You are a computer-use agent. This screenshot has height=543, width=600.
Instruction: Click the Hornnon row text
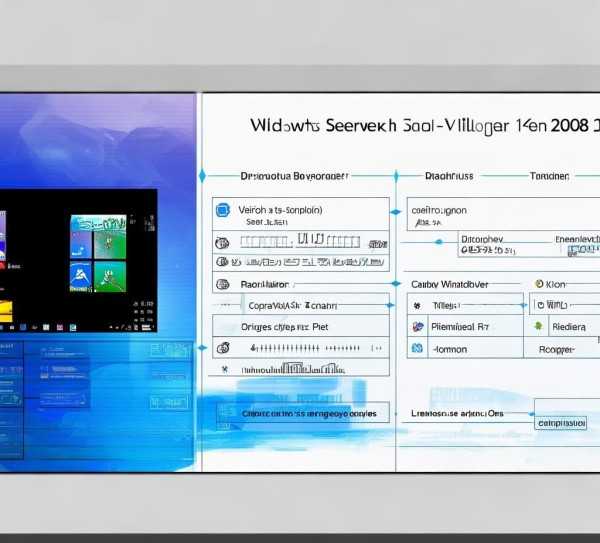(450, 349)
